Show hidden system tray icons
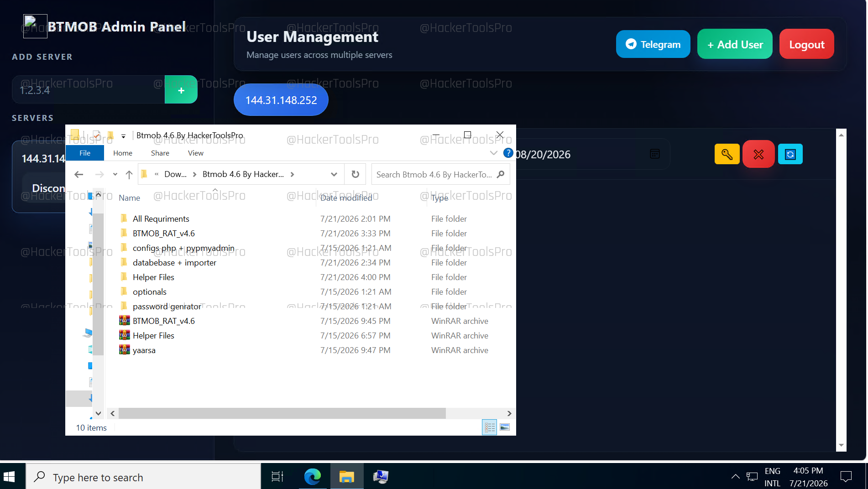 click(x=735, y=477)
